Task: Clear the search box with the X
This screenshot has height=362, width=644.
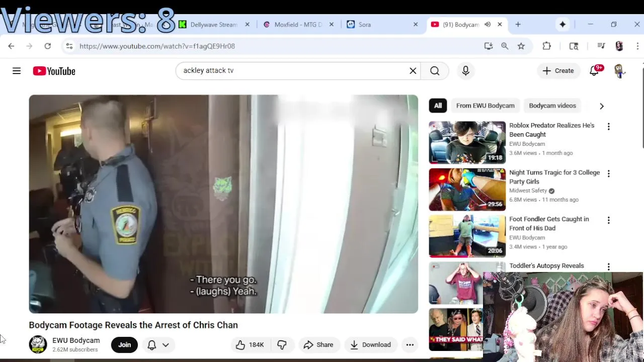Action: [x=413, y=71]
